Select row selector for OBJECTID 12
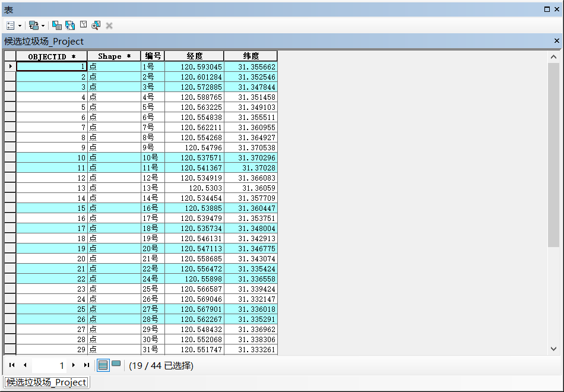The image size is (564, 392). 10,178
